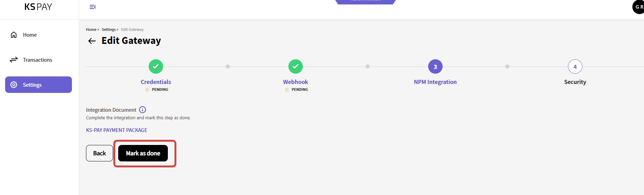Select step 3 NPM Integration circle
The height and width of the screenshot is (195, 644).
435,66
